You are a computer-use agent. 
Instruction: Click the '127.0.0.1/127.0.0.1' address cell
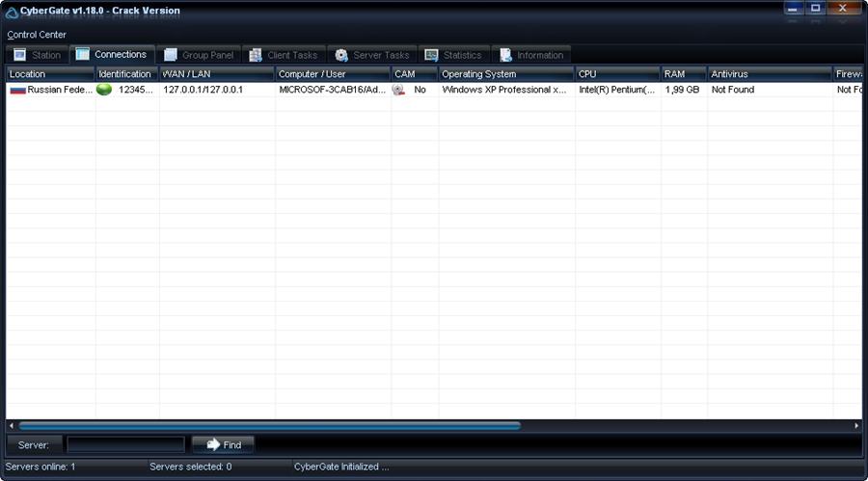[x=203, y=90]
